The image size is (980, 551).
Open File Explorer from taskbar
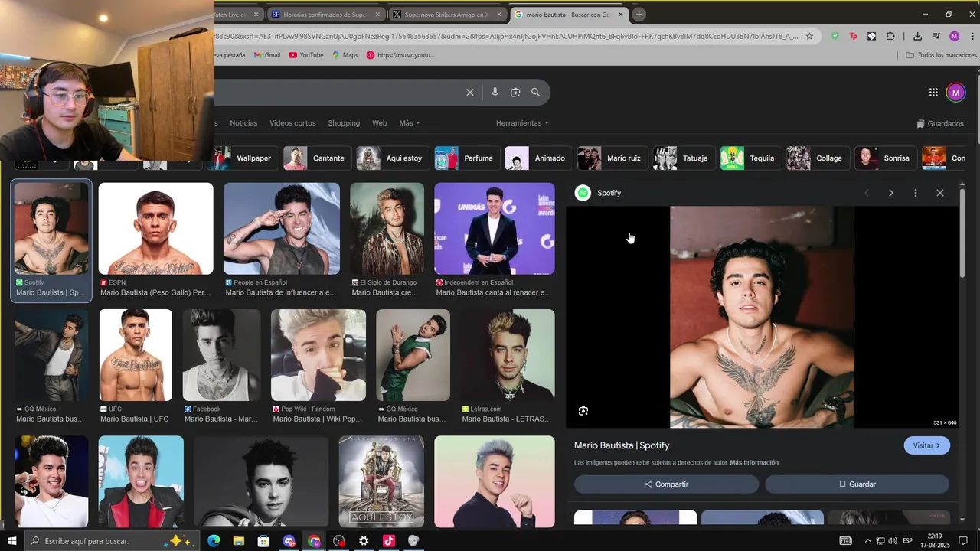tap(238, 541)
